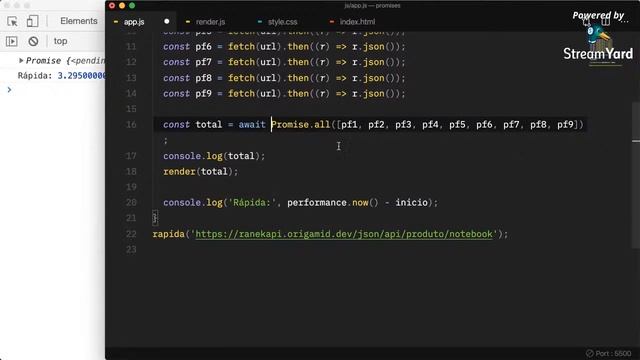640x360 pixels.
Task: Maximize the editor window with the green button
Action: point(132,6)
